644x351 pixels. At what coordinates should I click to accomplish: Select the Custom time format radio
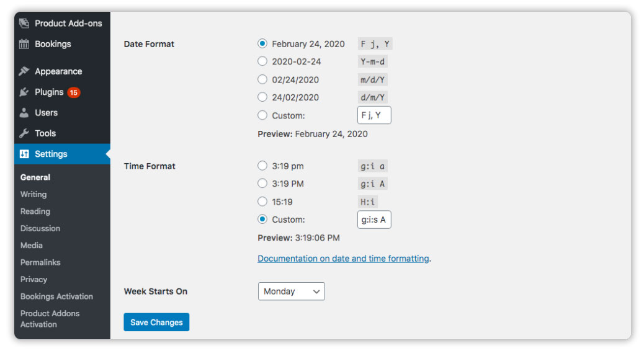point(262,220)
